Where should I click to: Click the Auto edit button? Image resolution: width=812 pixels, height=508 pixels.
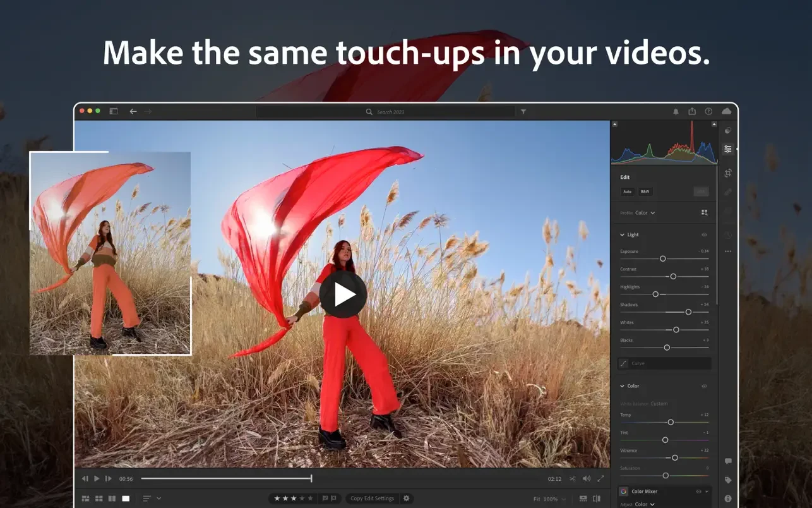(627, 191)
